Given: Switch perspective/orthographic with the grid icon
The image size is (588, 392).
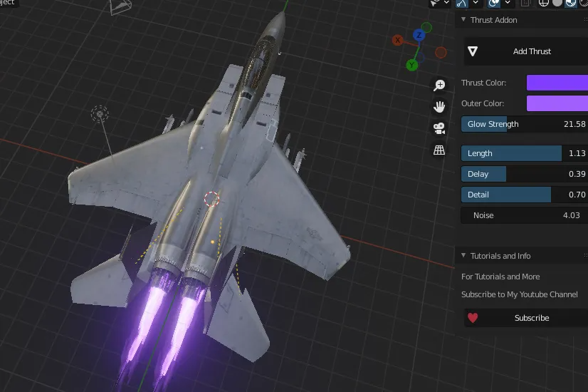Looking at the screenshot, I should [439, 150].
